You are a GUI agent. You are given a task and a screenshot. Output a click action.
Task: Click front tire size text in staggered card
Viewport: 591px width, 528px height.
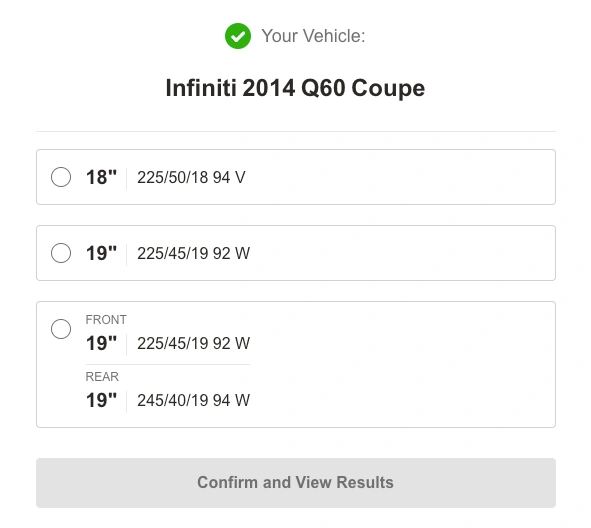coord(193,343)
